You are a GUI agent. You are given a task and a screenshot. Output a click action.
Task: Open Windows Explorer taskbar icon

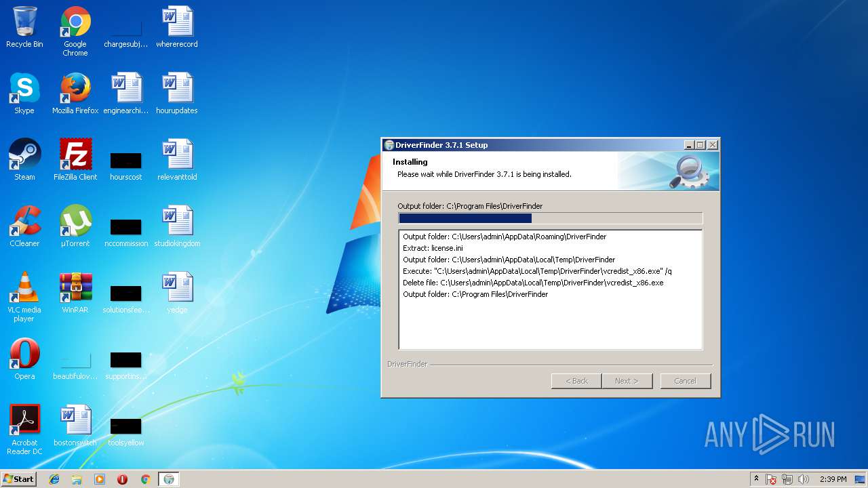[x=77, y=479]
